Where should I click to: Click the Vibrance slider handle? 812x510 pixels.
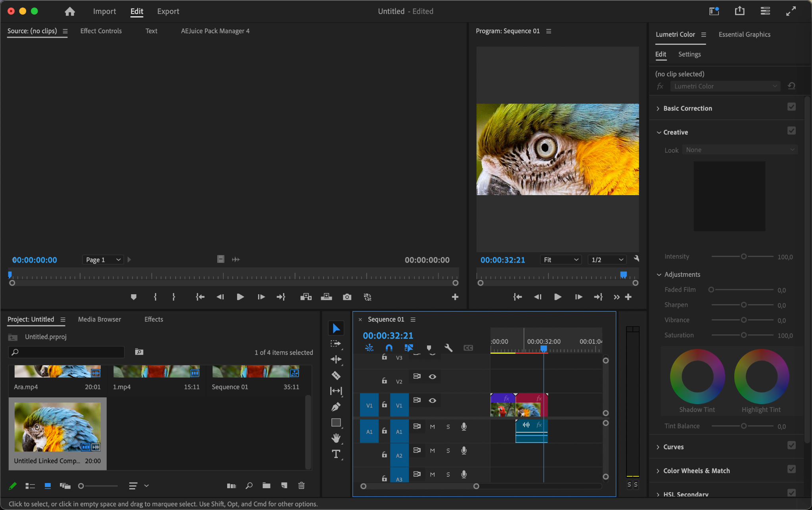744,320
